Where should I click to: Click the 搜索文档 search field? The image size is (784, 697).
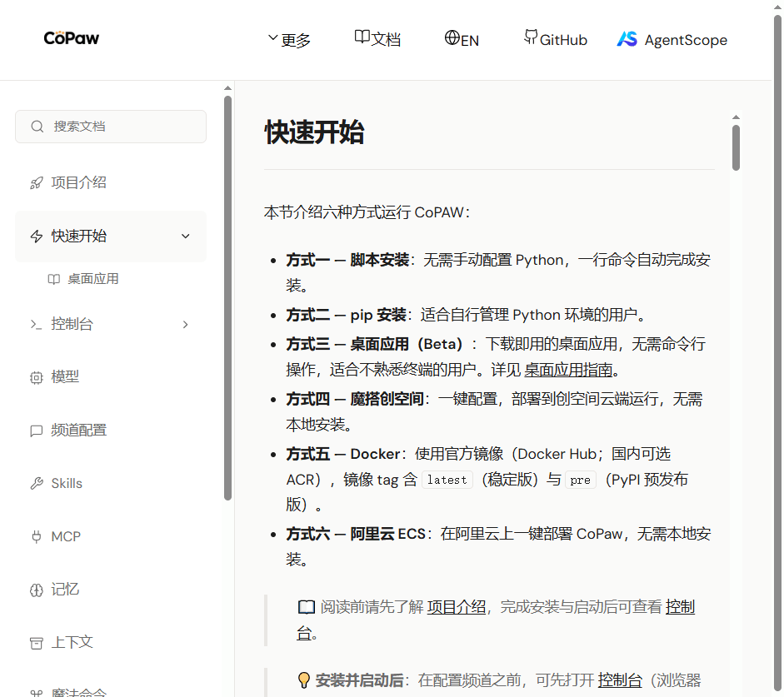pyautogui.click(x=111, y=127)
